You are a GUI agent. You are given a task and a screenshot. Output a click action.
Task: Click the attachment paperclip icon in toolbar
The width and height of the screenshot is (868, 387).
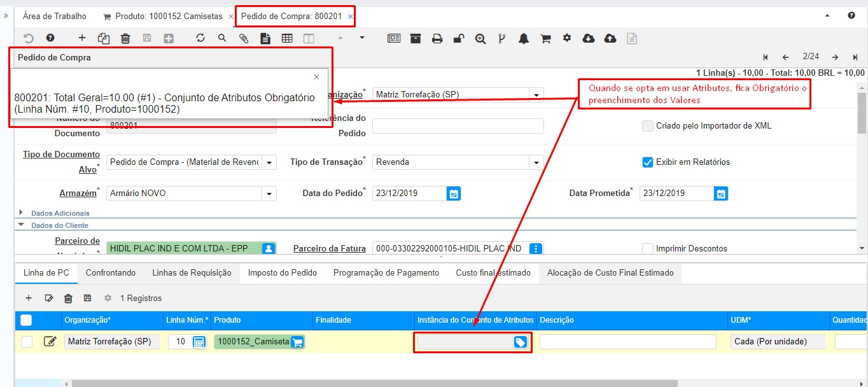[243, 38]
